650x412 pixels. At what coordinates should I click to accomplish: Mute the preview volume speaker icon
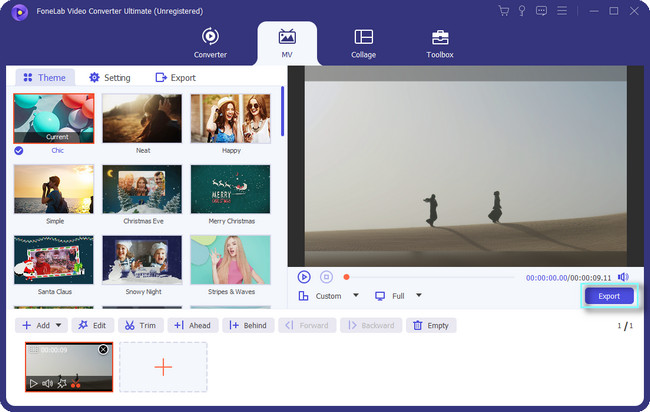click(x=623, y=277)
